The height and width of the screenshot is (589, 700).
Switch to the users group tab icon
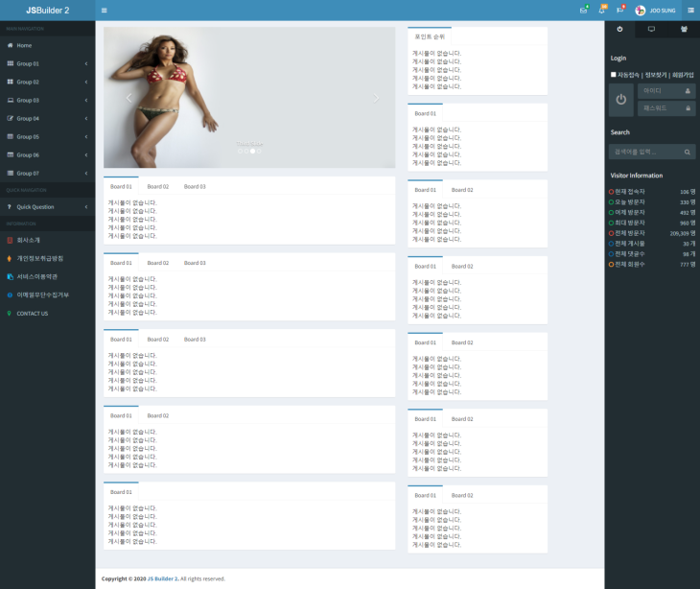684,30
